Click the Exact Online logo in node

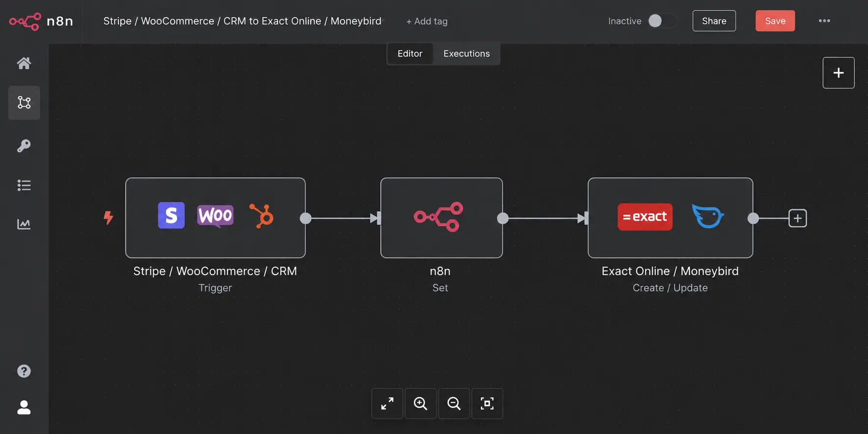click(x=645, y=217)
